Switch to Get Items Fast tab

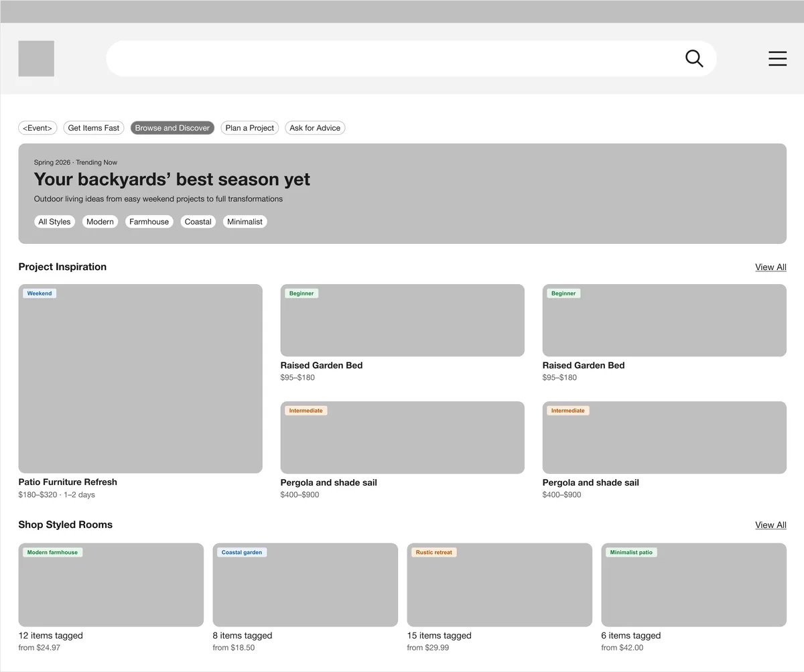(x=94, y=128)
